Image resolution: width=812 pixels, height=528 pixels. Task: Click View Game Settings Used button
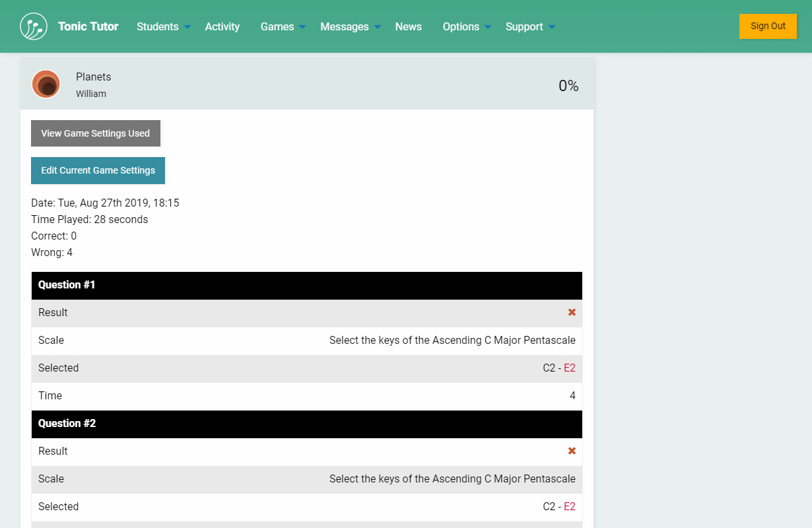(x=96, y=133)
